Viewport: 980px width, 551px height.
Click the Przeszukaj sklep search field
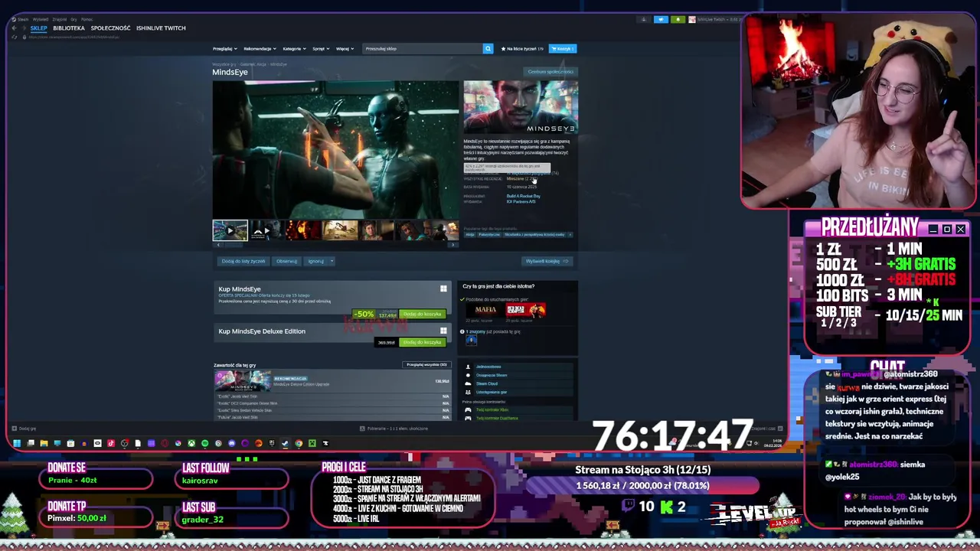(421, 48)
